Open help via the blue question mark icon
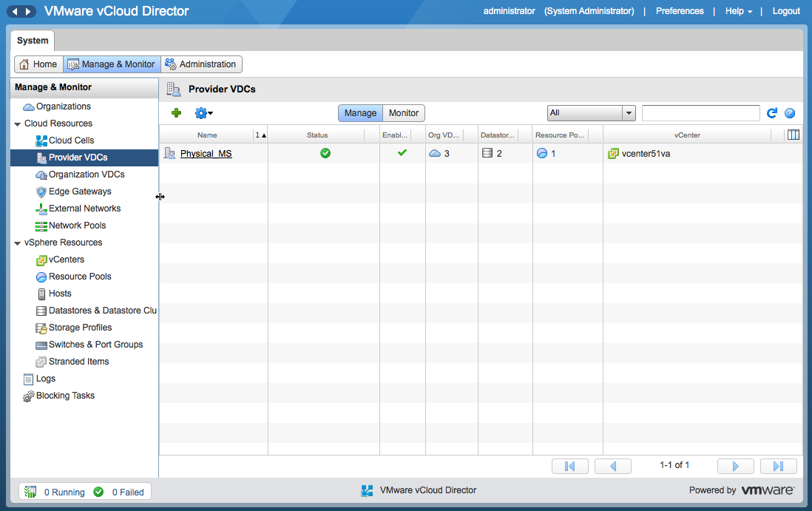 790,113
